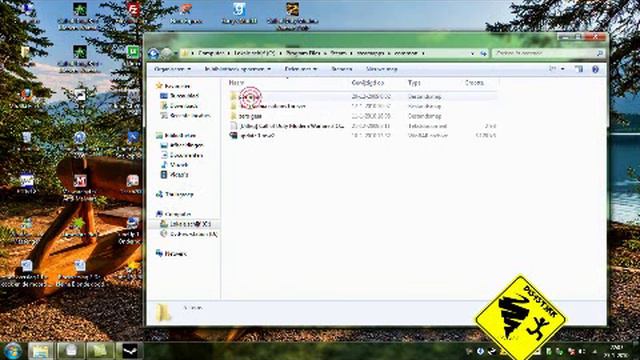Open Help with the blue question mark

[x=595, y=69]
